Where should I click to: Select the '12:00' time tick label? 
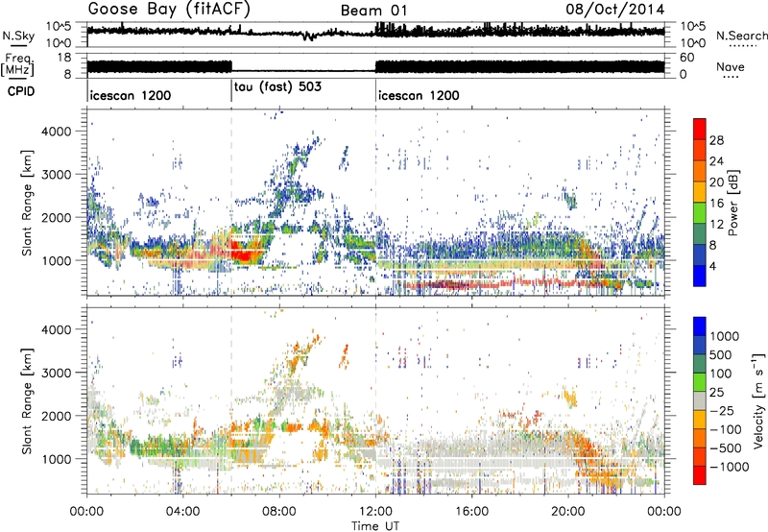point(375,512)
